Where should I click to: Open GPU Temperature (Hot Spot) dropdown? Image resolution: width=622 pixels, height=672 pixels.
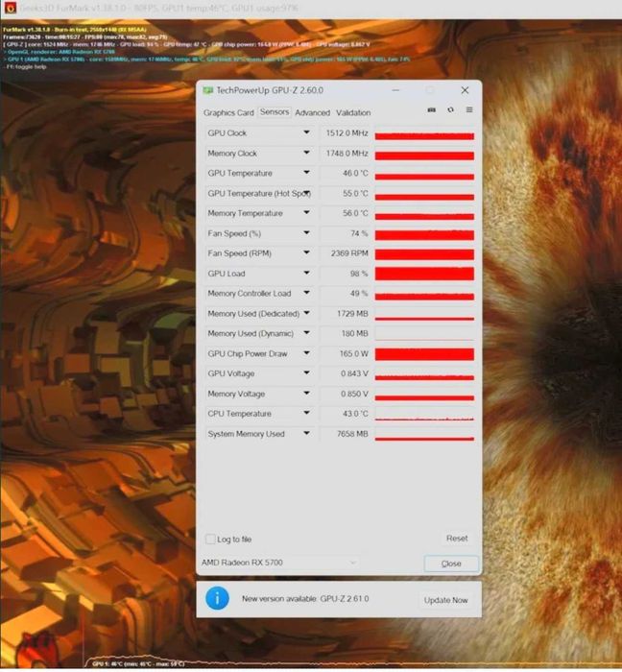click(x=307, y=193)
